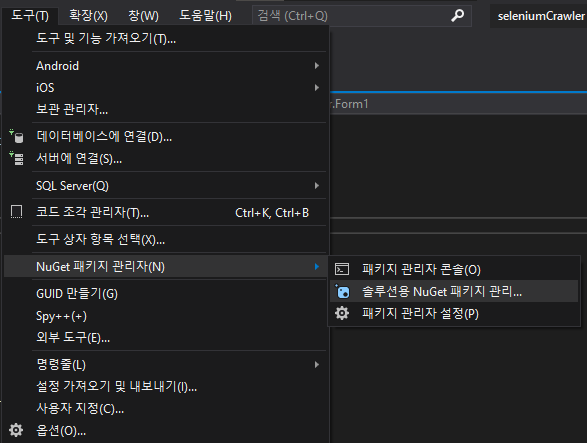Click the seleniumCrawler solution name label
Screen dimensions: 587x443
(541, 16)
